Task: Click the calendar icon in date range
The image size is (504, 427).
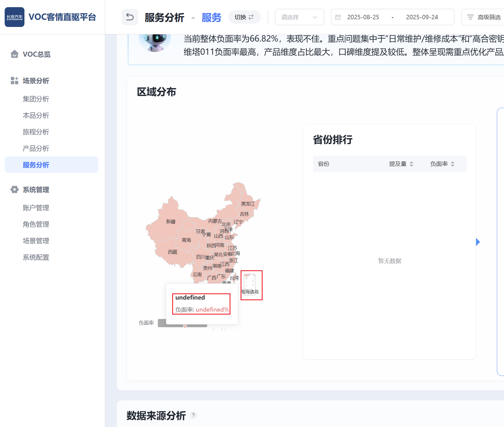Action: [338, 17]
